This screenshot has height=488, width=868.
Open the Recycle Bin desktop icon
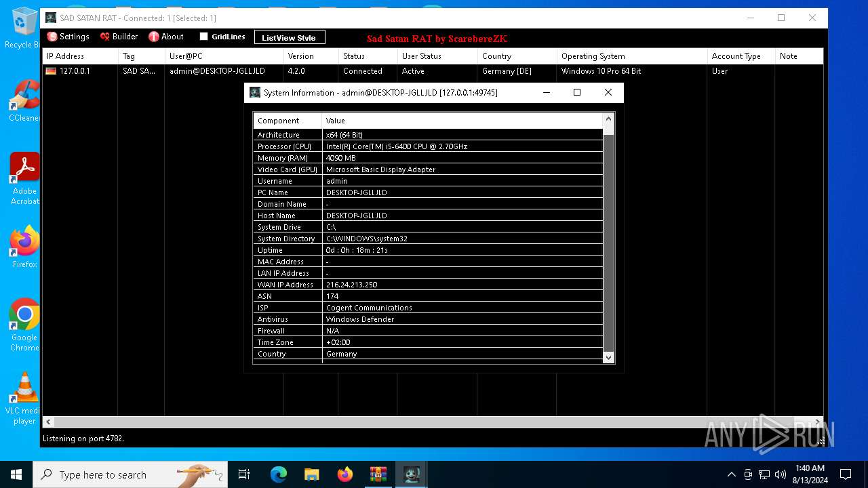(x=24, y=28)
